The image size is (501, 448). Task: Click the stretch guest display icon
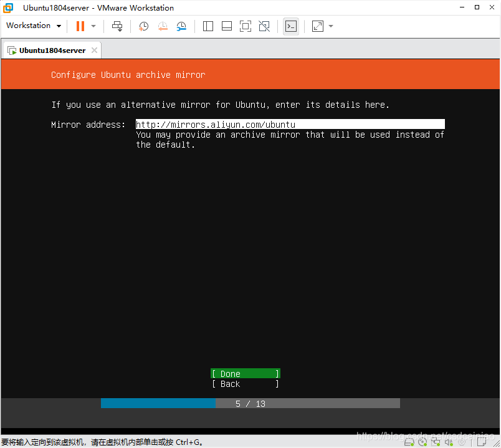(x=318, y=26)
